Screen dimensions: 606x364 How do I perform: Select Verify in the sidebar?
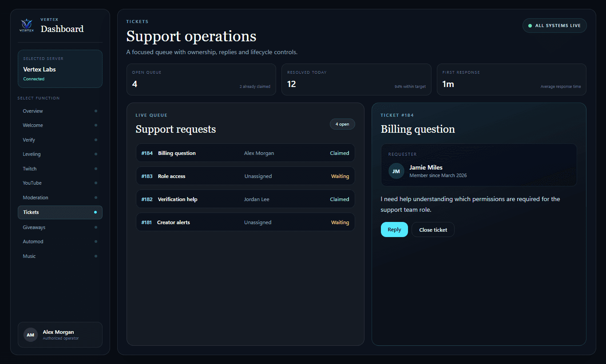click(60, 140)
